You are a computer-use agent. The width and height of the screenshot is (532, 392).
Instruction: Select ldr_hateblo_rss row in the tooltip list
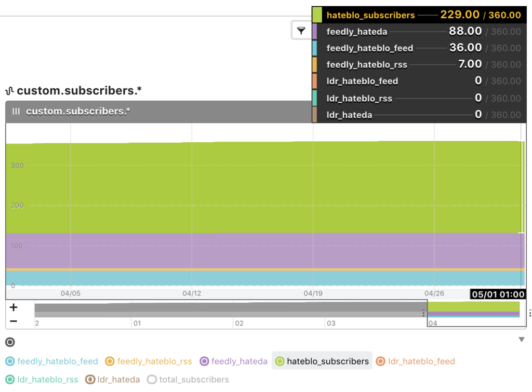419,98
